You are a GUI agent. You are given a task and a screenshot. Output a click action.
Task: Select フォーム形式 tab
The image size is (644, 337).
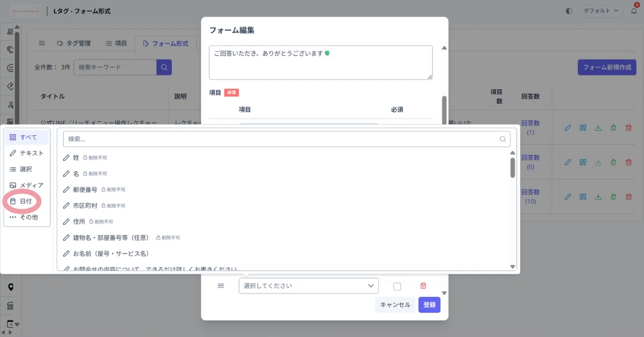click(x=166, y=43)
